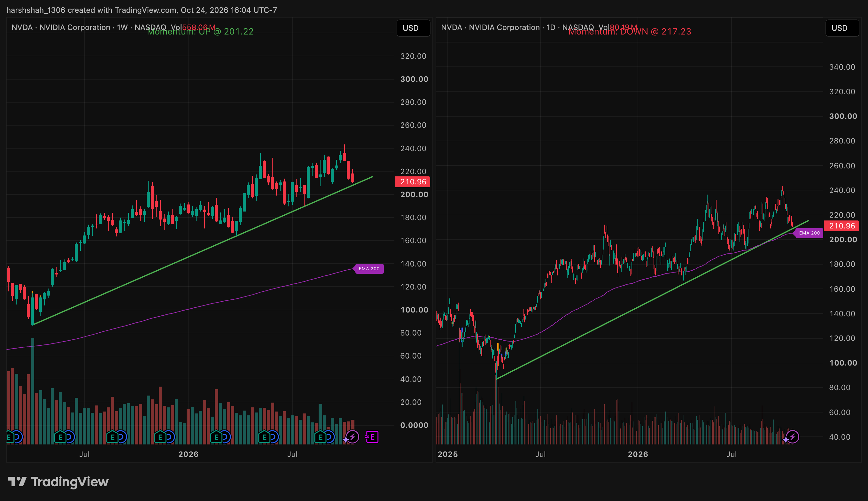Click the purple lightning icon on weekly chart
868x501 pixels.
(x=353, y=437)
